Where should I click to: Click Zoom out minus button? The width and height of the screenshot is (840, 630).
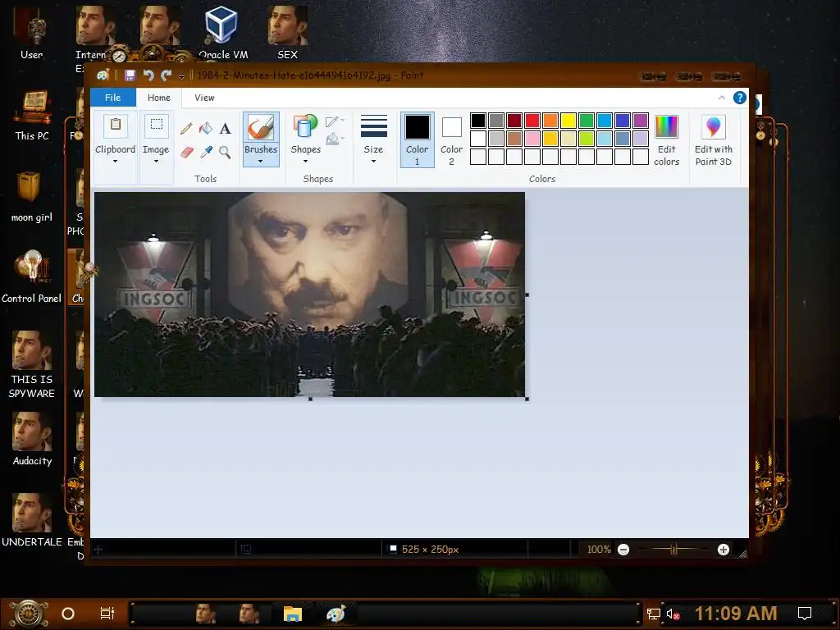[x=623, y=550]
